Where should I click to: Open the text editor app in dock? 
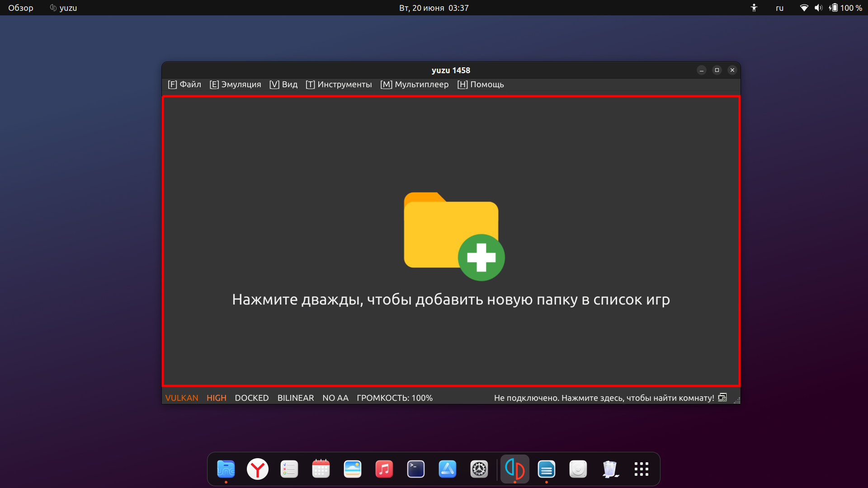pyautogui.click(x=547, y=469)
